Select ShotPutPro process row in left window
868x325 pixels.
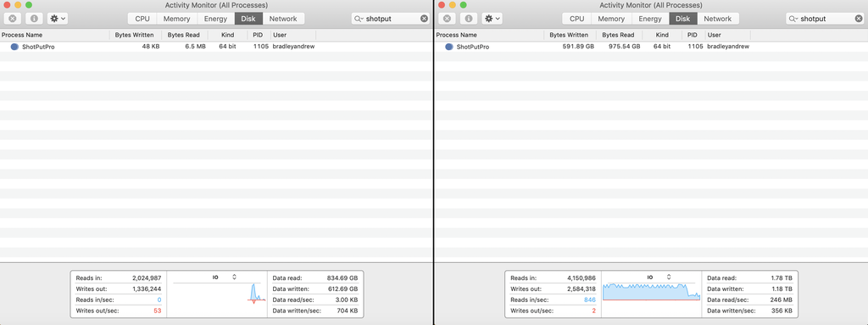[216, 48]
